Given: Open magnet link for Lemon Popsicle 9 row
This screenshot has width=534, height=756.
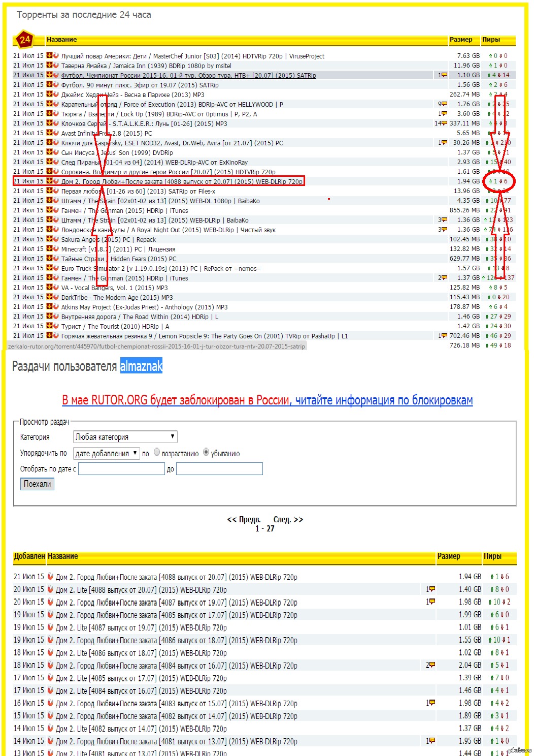Looking at the screenshot, I should pos(56,336).
